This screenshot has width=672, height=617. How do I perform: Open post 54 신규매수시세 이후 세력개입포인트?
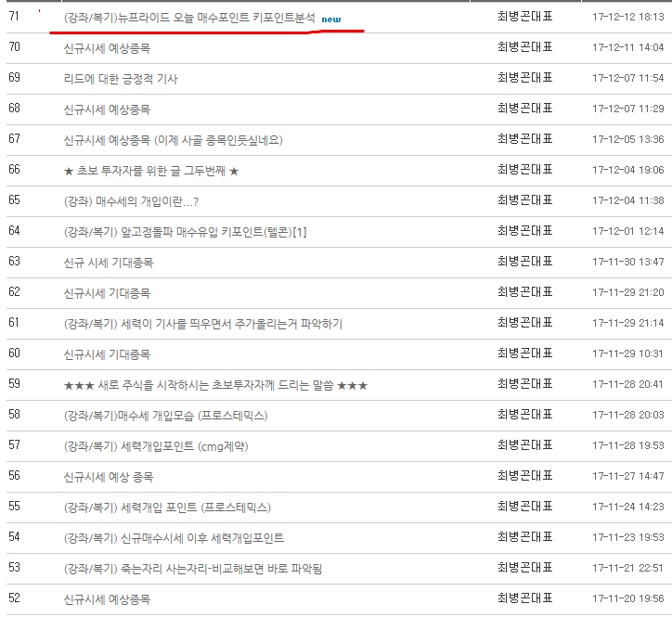pyautogui.click(x=174, y=538)
